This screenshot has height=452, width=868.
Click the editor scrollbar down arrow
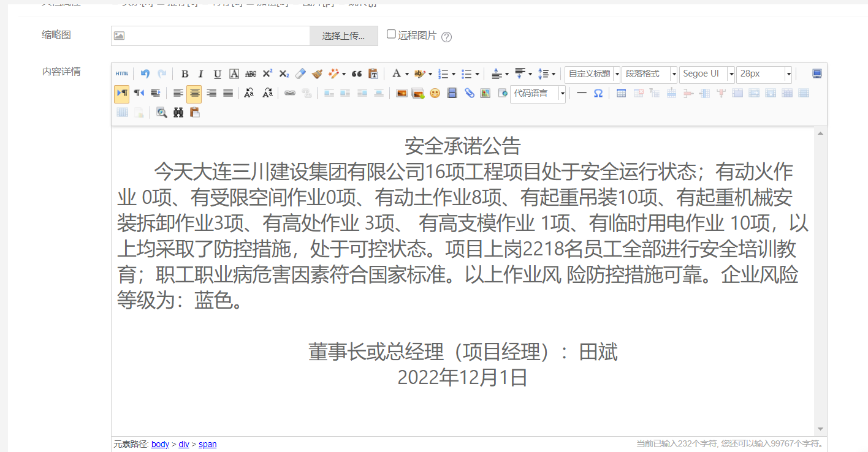point(820,429)
